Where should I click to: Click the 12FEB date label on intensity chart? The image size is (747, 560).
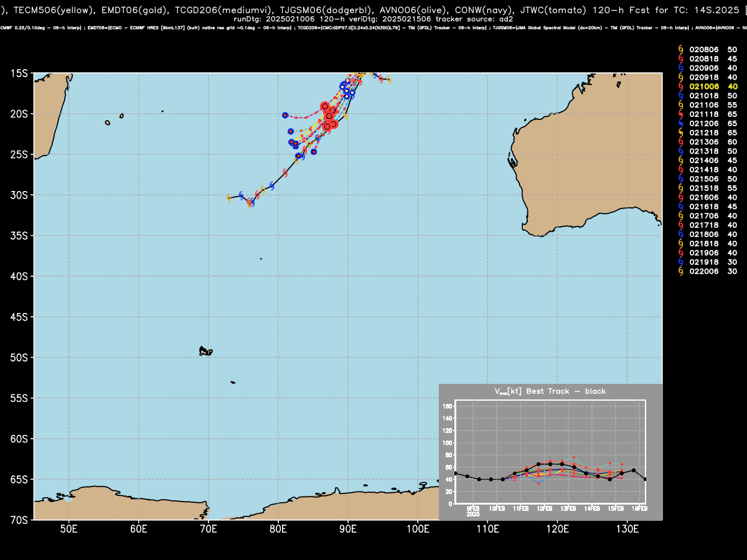pyautogui.click(x=545, y=508)
